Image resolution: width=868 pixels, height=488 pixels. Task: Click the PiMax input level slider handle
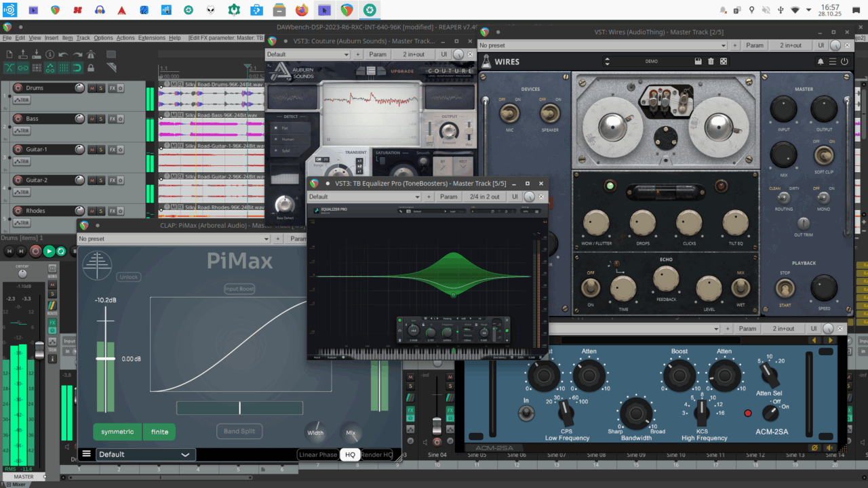pos(106,358)
